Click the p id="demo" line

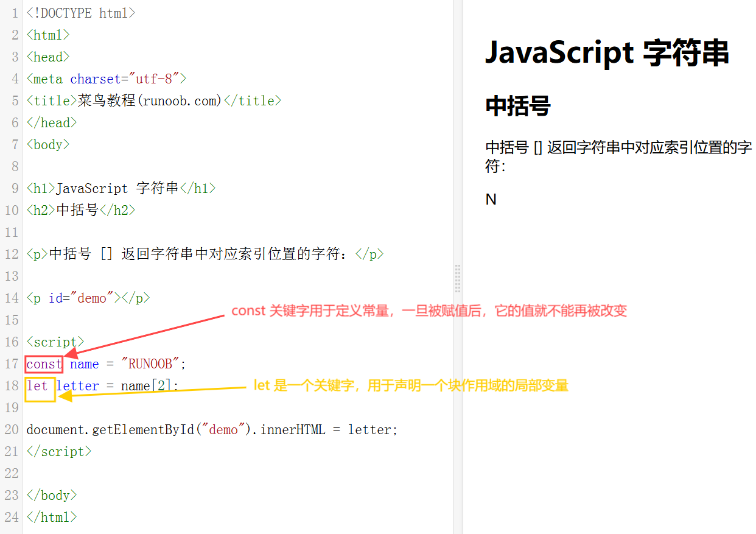tap(88, 298)
